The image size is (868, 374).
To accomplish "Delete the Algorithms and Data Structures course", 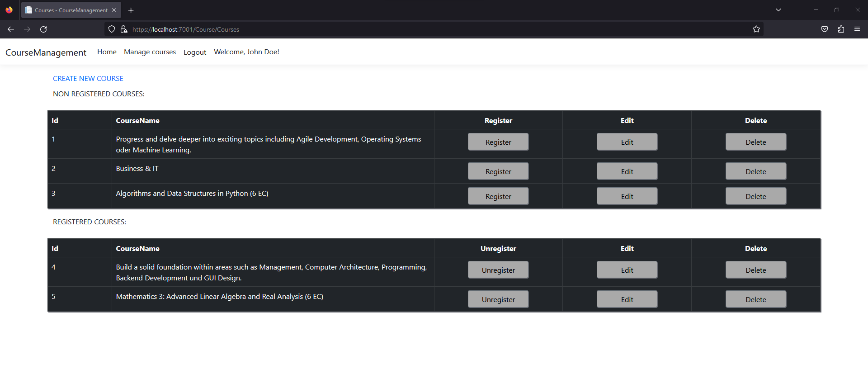I will pyautogui.click(x=756, y=196).
